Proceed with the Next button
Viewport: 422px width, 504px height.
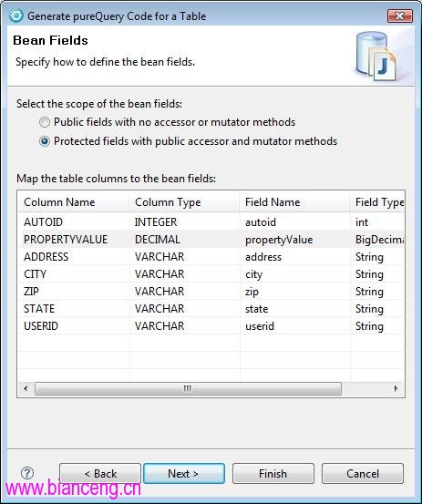click(184, 473)
